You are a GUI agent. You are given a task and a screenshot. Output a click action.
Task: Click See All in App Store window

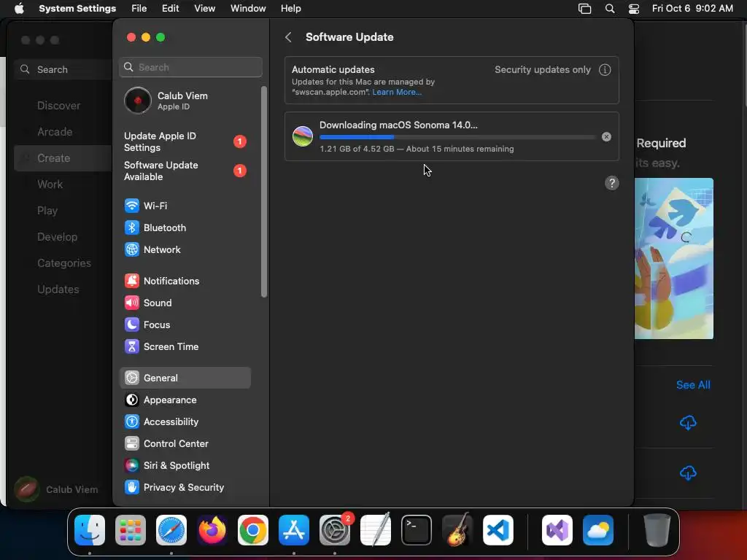coord(693,385)
